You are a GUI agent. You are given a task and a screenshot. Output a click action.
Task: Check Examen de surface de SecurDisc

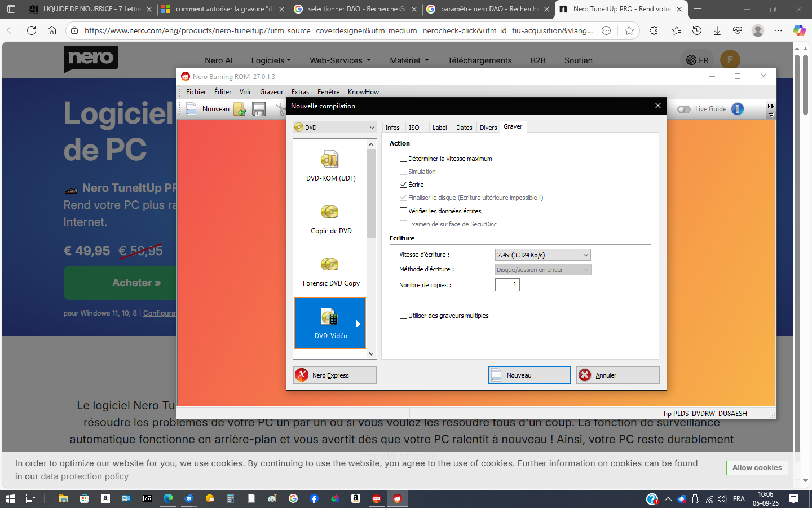point(403,224)
